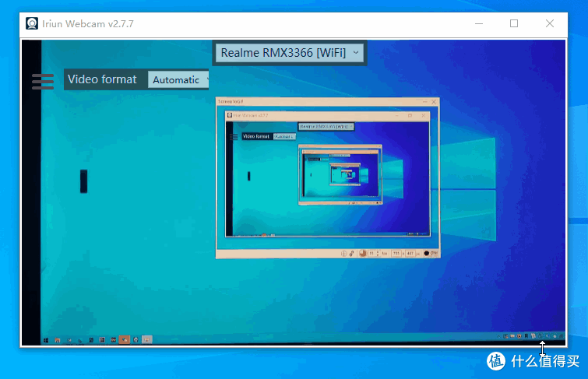Expand the Realme RMX3366 [WiFi] device dropdown
588x379 pixels.
(290, 53)
